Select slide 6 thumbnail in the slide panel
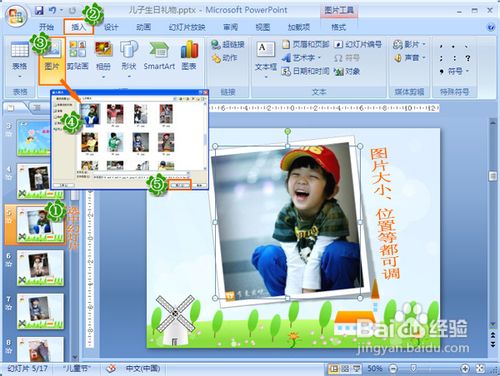 (x=40, y=268)
